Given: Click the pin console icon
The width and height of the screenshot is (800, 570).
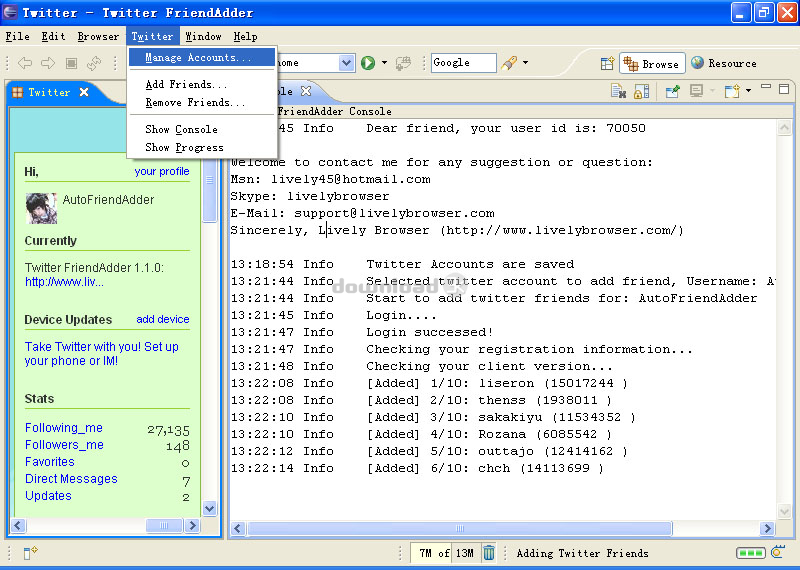Looking at the screenshot, I should click(672, 91).
